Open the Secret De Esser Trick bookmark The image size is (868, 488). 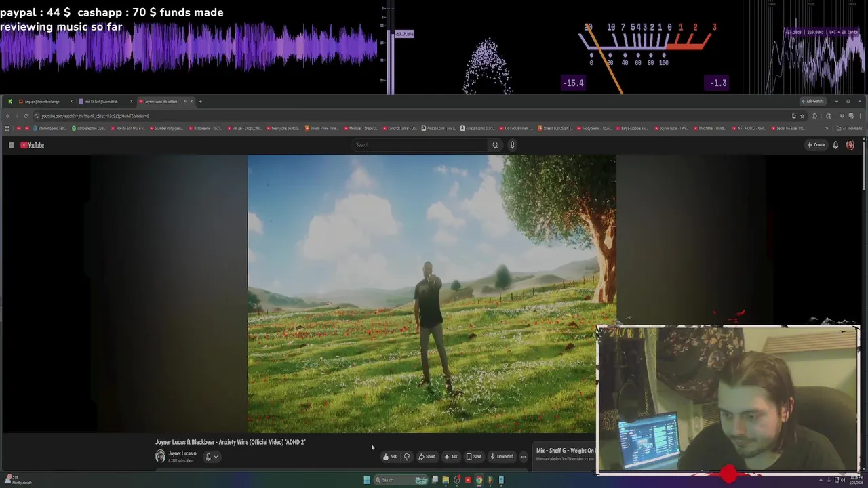pos(787,128)
